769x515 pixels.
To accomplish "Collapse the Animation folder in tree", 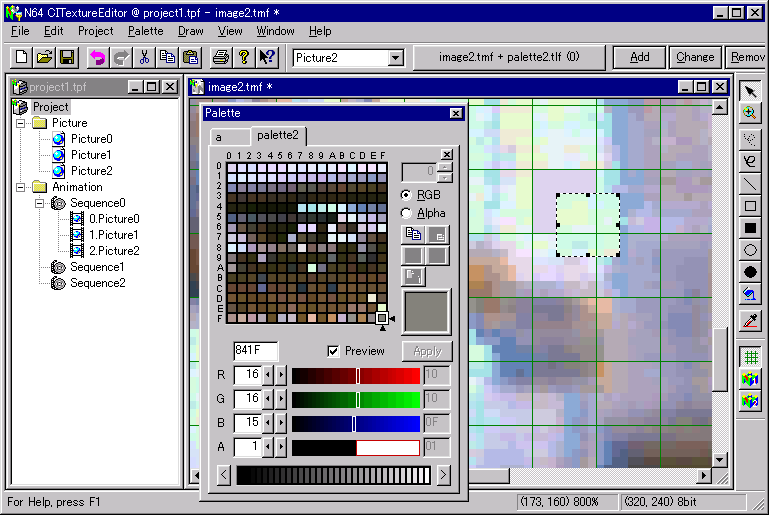I will coord(20,187).
